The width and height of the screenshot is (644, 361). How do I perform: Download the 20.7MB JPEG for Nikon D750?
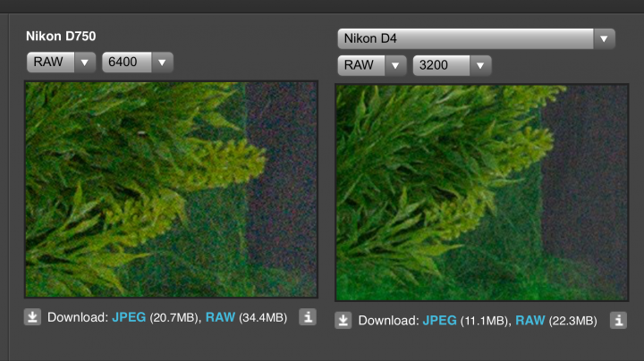pyautogui.click(x=129, y=317)
